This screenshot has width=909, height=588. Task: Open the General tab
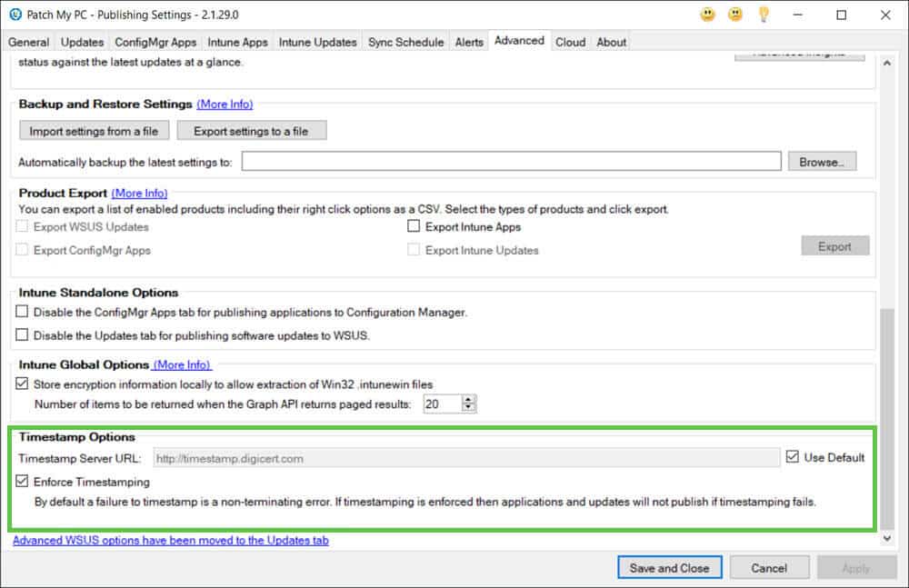click(28, 43)
